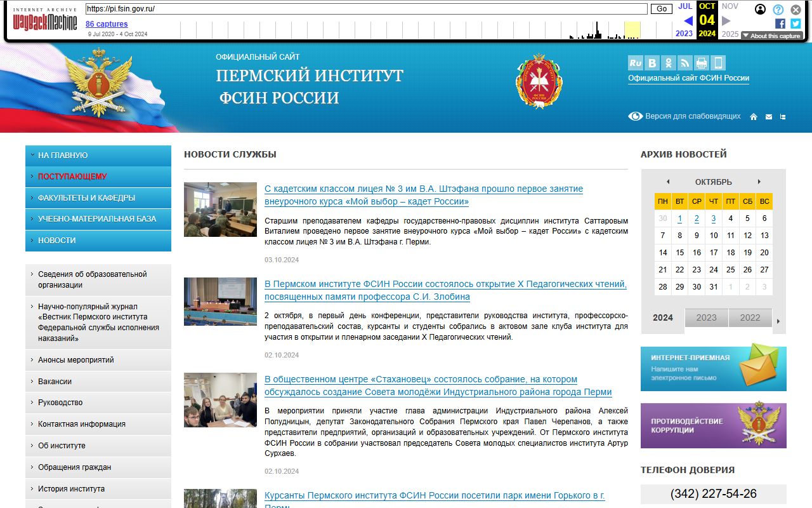Select October 2 in news calendar
This screenshot has height=508, width=812.
coord(697,218)
